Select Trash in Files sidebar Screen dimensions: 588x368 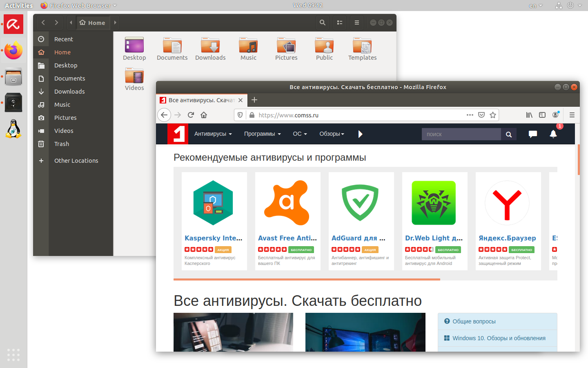point(73,144)
